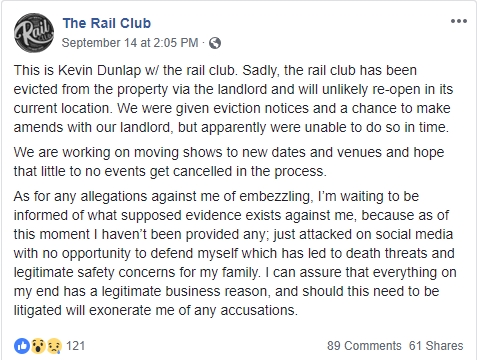Click the blue thumbs-up Like reaction icon
This screenshot has width=477, height=360.
tap(22, 346)
